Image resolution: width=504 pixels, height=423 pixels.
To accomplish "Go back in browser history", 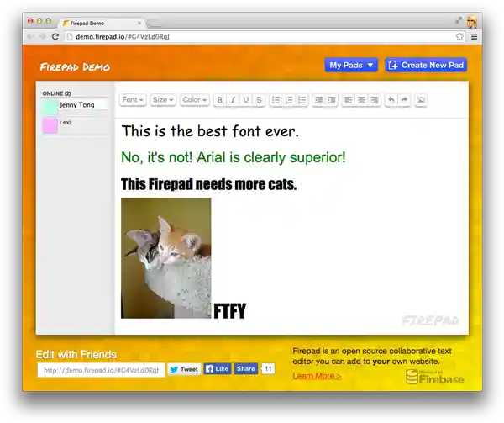I will (x=30, y=37).
